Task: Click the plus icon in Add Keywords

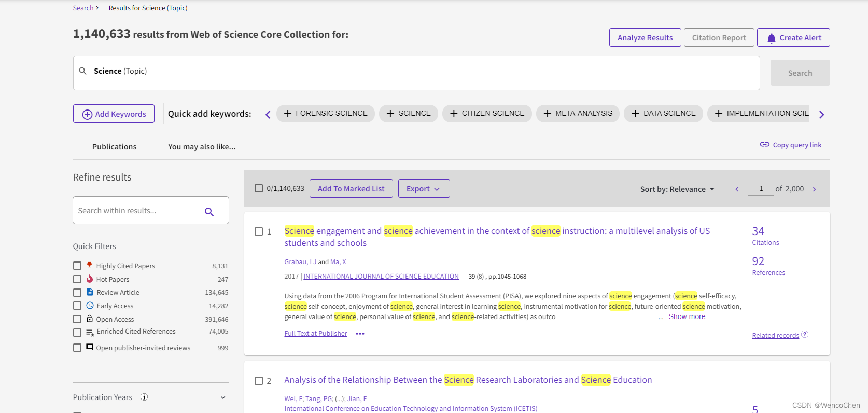Action: point(87,114)
